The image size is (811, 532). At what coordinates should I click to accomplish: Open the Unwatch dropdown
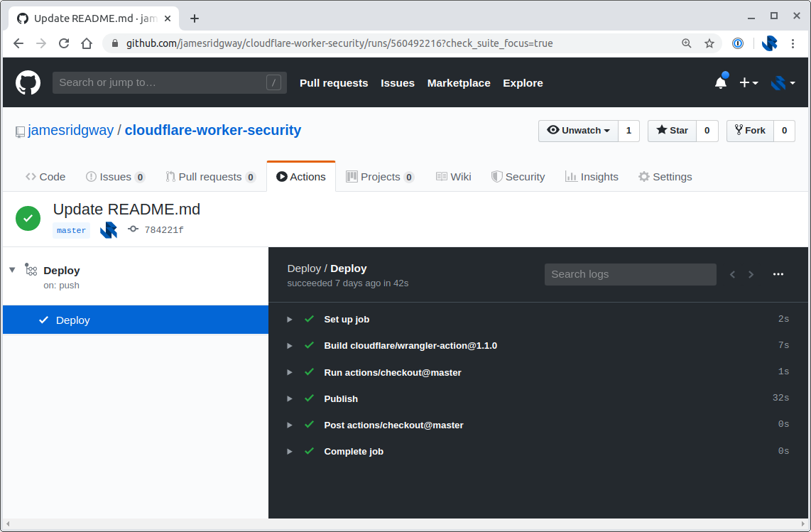click(578, 131)
